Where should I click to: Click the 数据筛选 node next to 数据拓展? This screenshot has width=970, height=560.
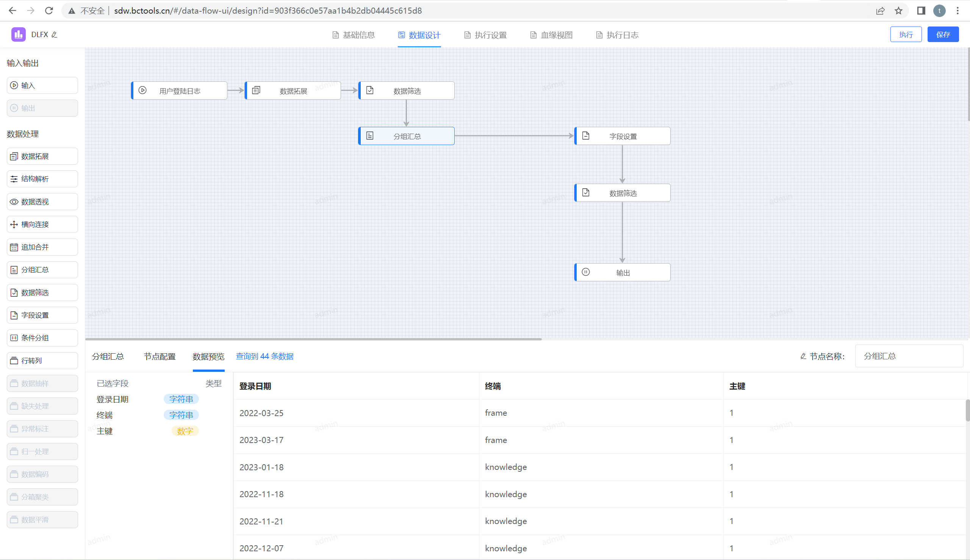tap(406, 91)
